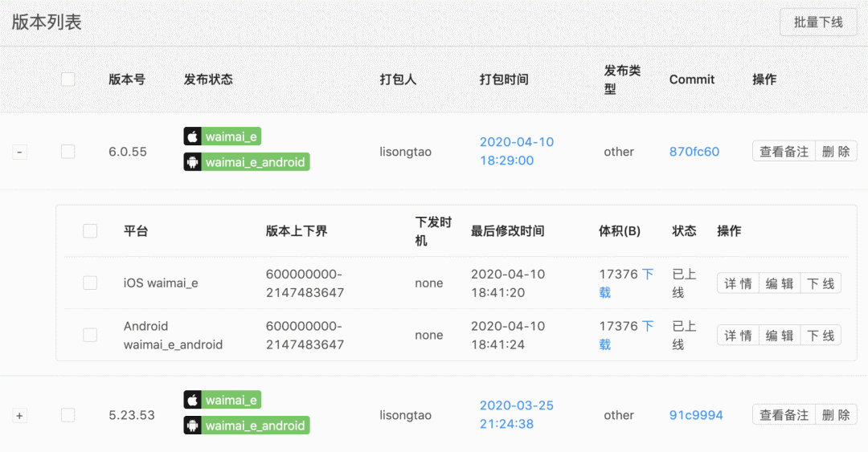Screen dimensions: 868x452
Task: Click version bounds 600000000-2147483647 in iOS row
Action: click(305, 283)
